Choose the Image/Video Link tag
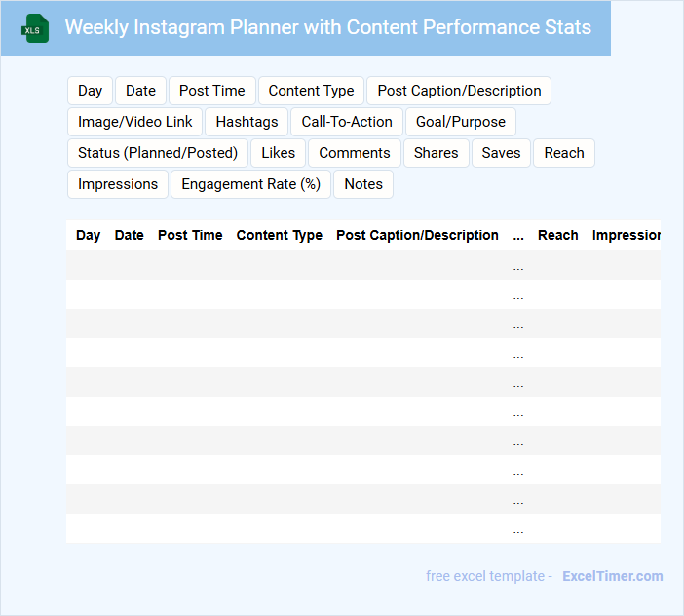This screenshot has width=684, height=616. [x=135, y=122]
